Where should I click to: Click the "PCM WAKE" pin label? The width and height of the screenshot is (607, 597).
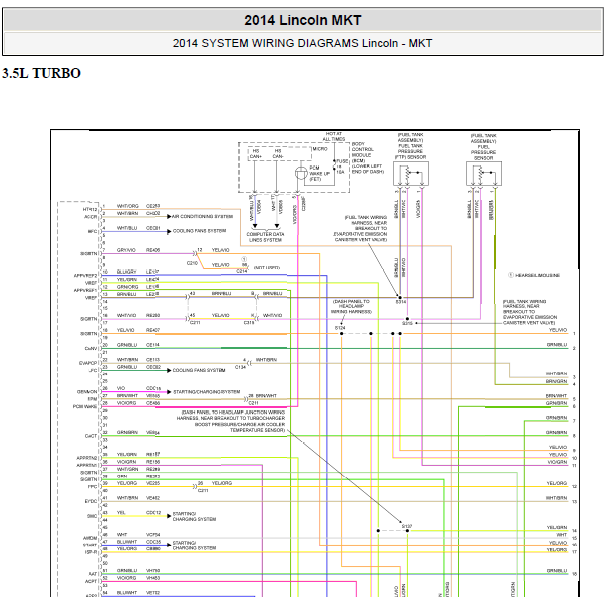(x=85, y=407)
